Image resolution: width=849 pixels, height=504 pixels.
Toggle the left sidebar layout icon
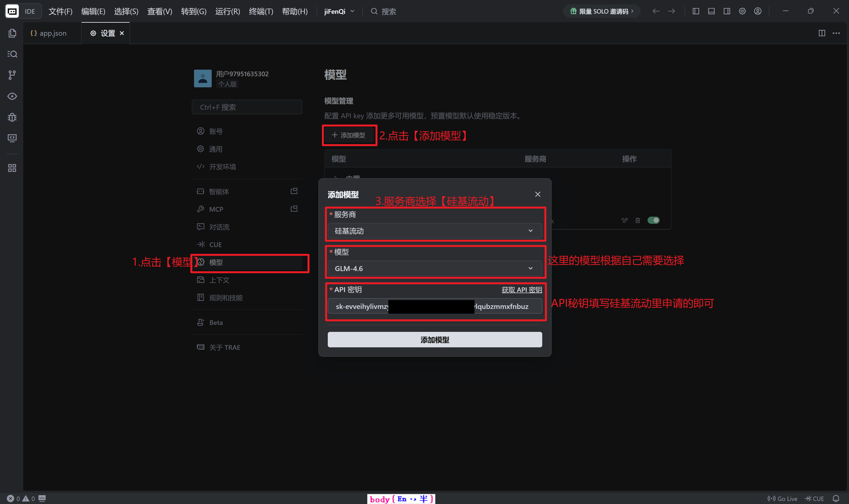(696, 11)
